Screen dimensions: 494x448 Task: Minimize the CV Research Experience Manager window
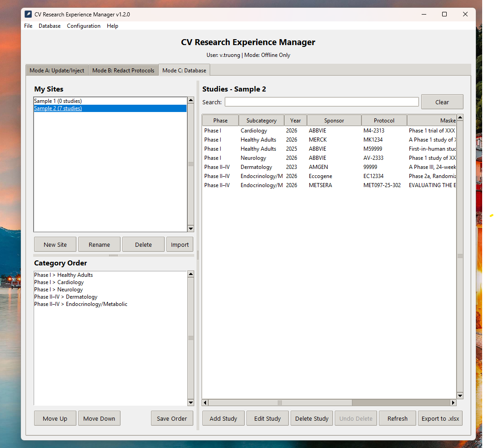coord(424,14)
